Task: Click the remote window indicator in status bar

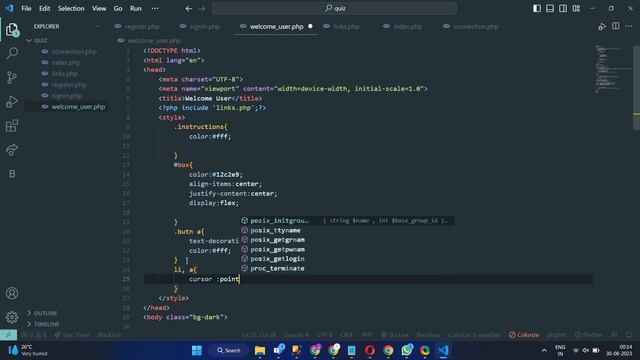Action: coord(8,335)
